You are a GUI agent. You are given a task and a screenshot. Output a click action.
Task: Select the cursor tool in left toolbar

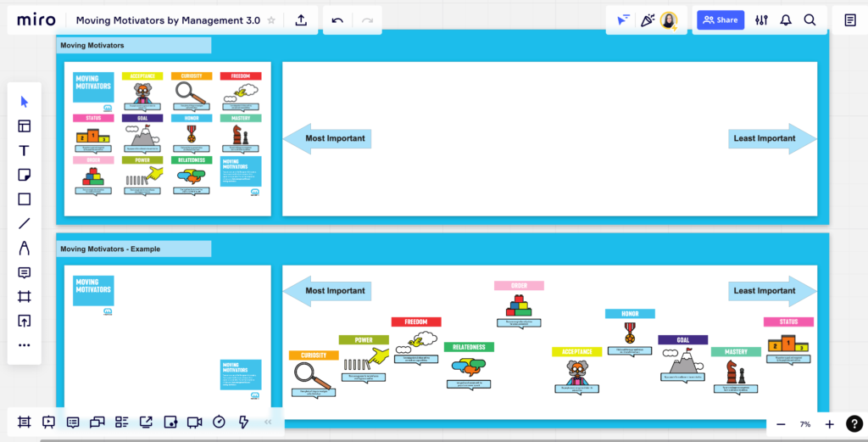(24, 102)
